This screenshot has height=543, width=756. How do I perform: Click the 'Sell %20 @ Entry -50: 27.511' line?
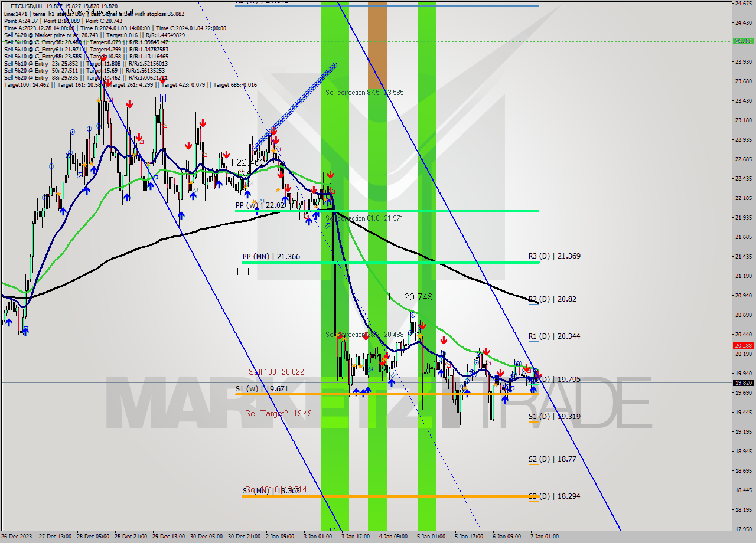[x=86, y=71]
